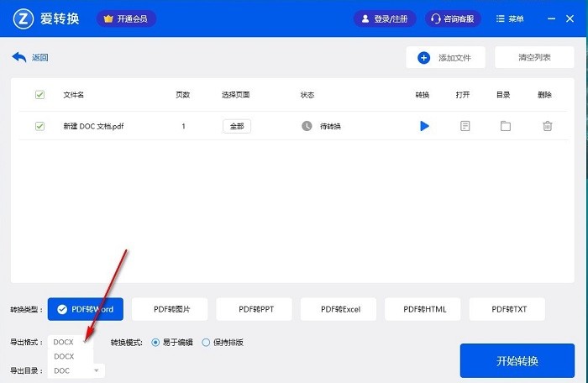Select 保持排版 conversion mode
Image resolution: width=588 pixels, height=383 pixels.
coord(207,343)
